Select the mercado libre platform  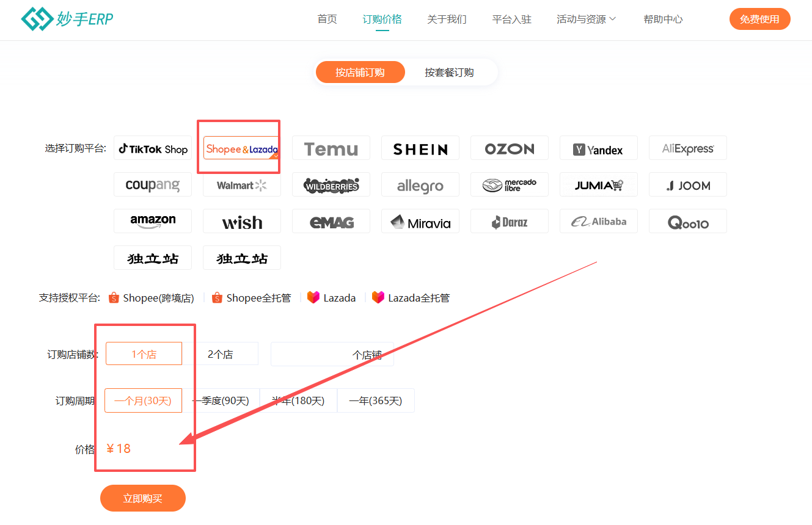pos(509,184)
